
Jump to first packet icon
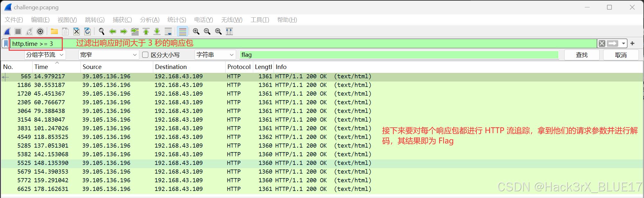pos(146,31)
